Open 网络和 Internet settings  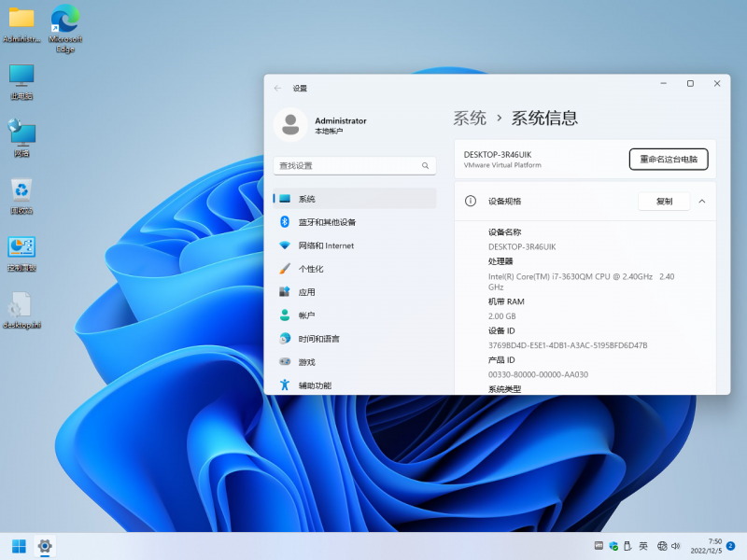pyautogui.click(x=355, y=245)
